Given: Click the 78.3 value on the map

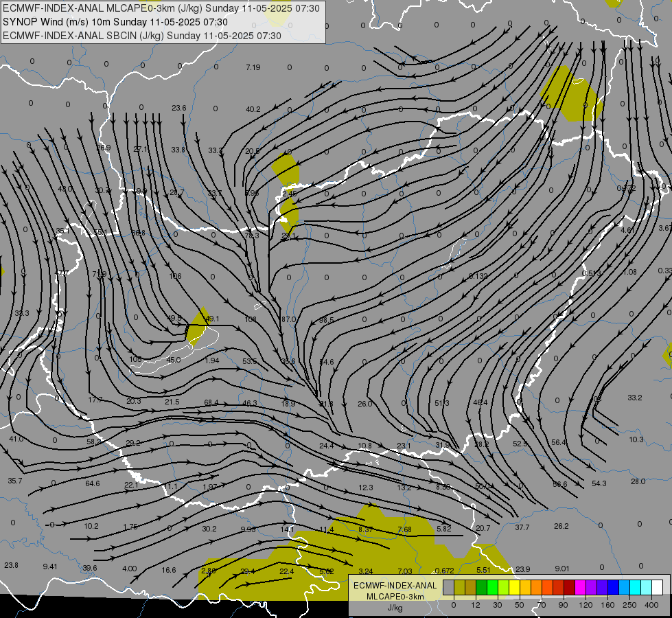Looking at the screenshot, I should coord(252,236).
